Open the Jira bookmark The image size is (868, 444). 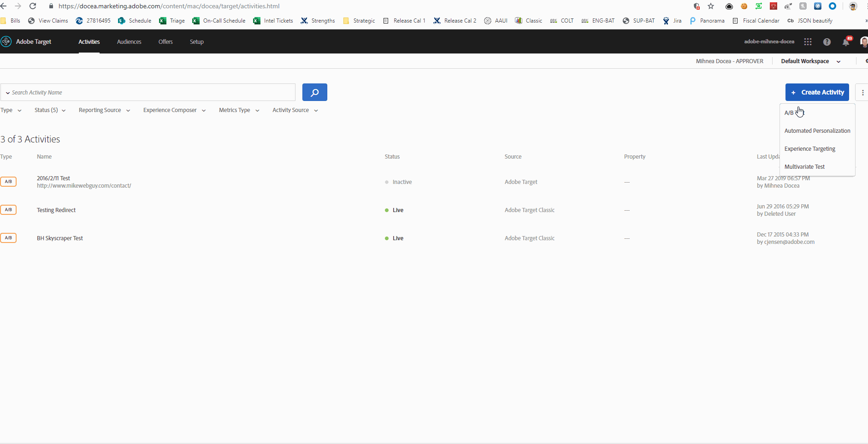point(672,21)
